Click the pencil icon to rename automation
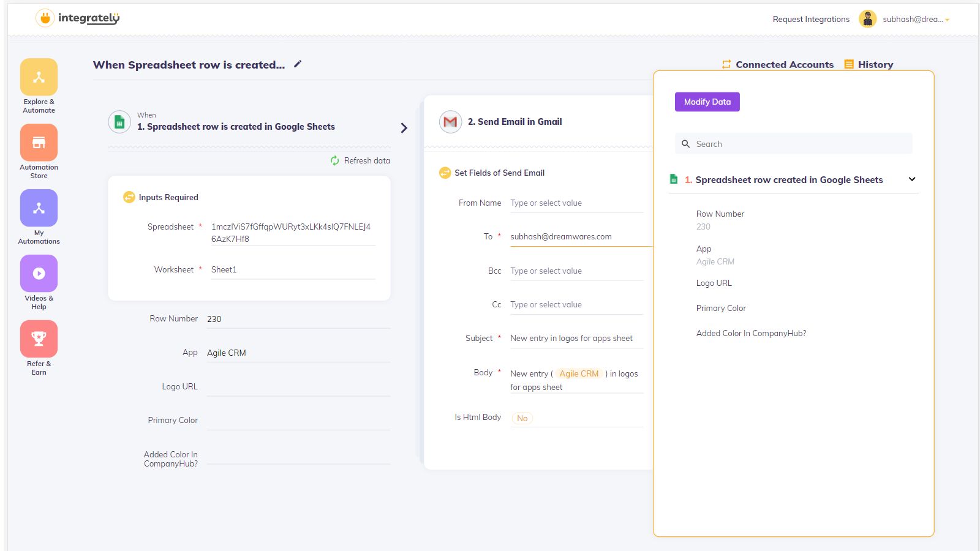Image resolution: width=980 pixels, height=551 pixels. pos(298,64)
